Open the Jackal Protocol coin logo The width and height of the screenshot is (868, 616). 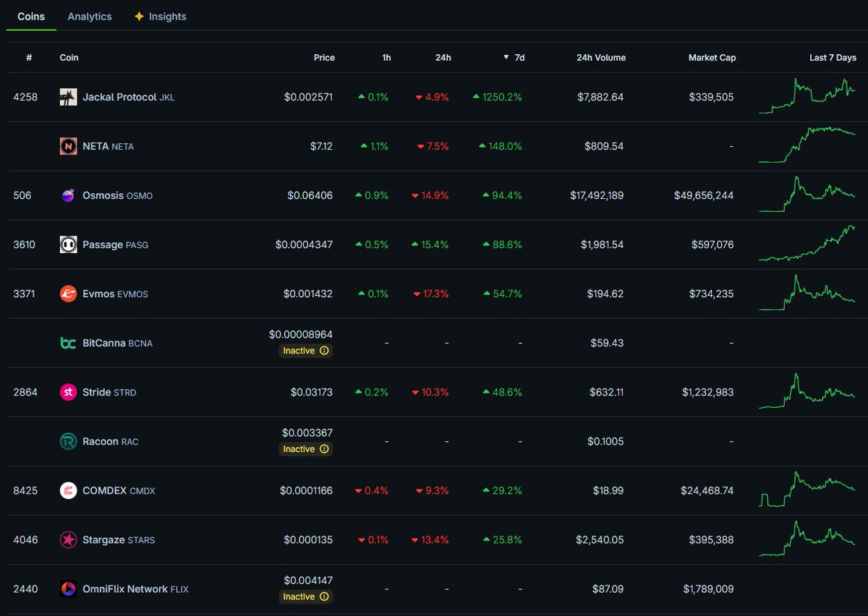[68, 97]
